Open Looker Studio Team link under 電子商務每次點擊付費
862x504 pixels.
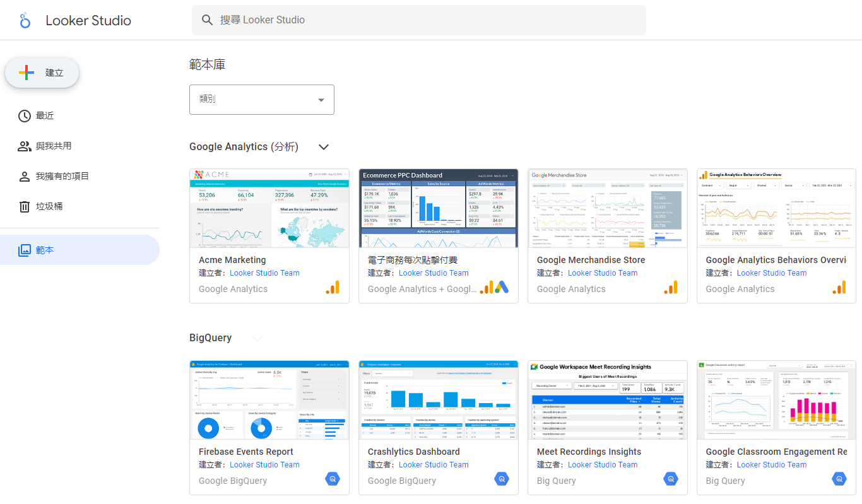point(434,273)
